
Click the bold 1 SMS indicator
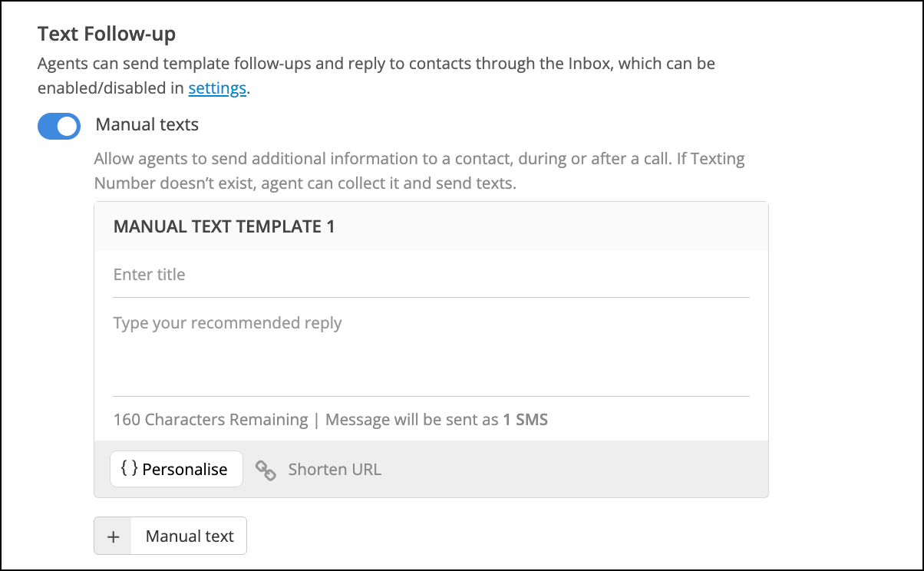tap(526, 420)
